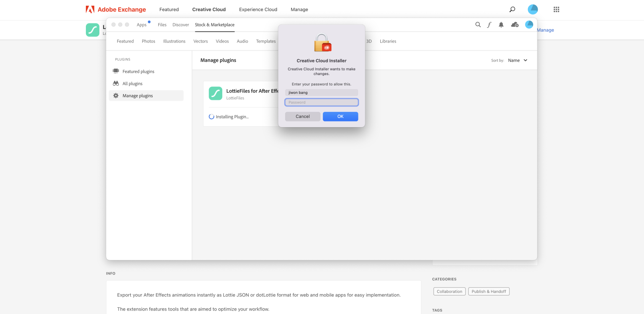Open the cloud sync status icon

tap(515, 25)
